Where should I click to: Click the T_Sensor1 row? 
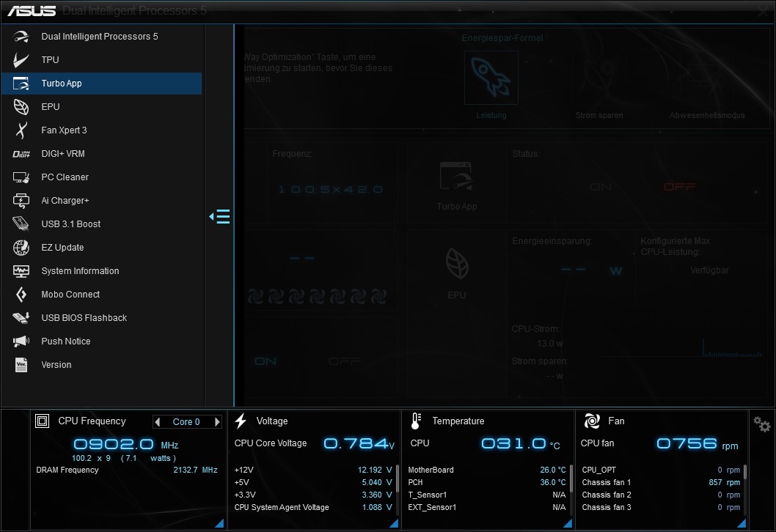pyautogui.click(x=487, y=495)
